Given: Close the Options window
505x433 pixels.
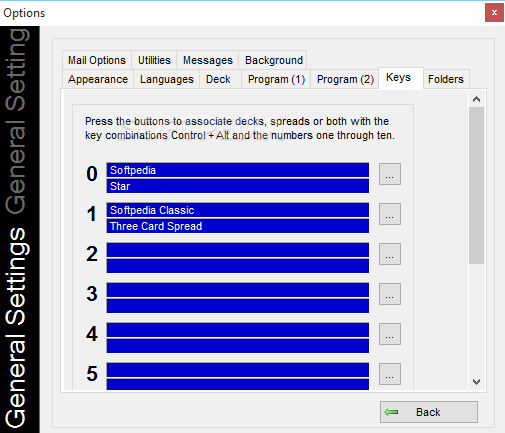Looking at the screenshot, I should pyautogui.click(x=494, y=13).
